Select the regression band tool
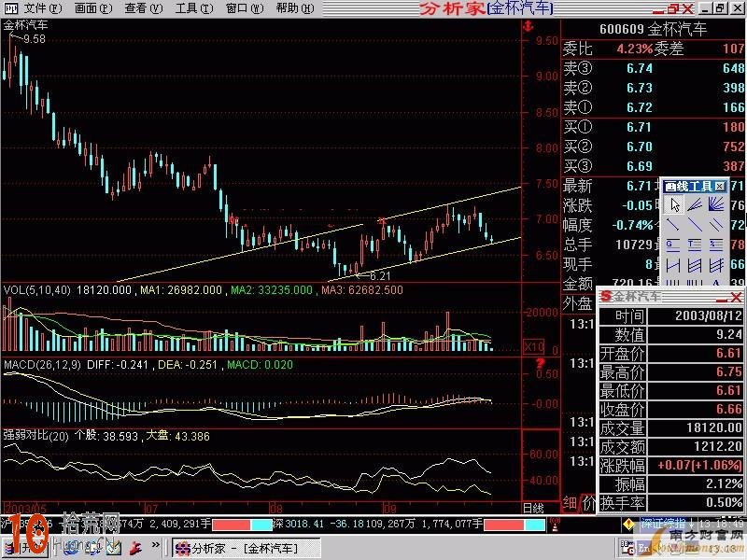 click(695, 265)
